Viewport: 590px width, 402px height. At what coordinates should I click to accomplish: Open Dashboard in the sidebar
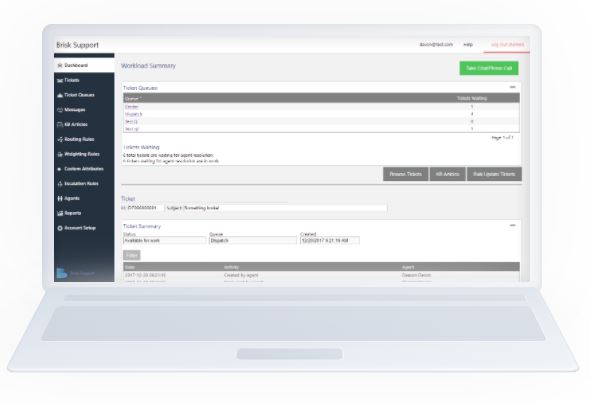[84, 65]
